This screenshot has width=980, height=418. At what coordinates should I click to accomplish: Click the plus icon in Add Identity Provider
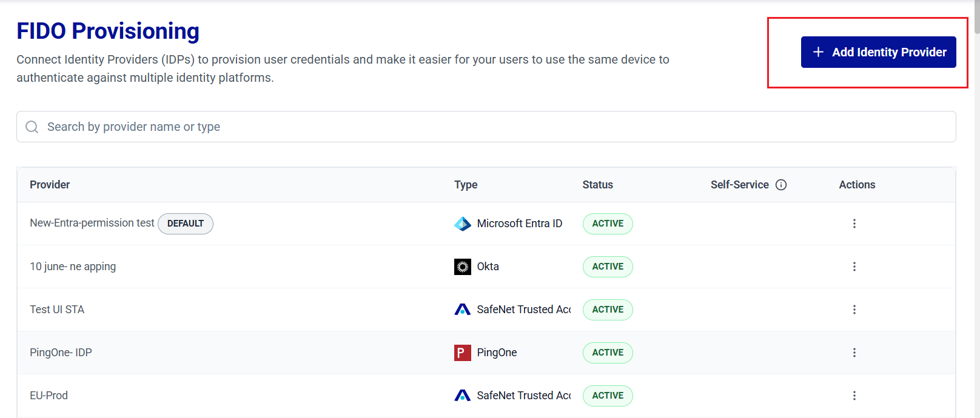(x=818, y=52)
